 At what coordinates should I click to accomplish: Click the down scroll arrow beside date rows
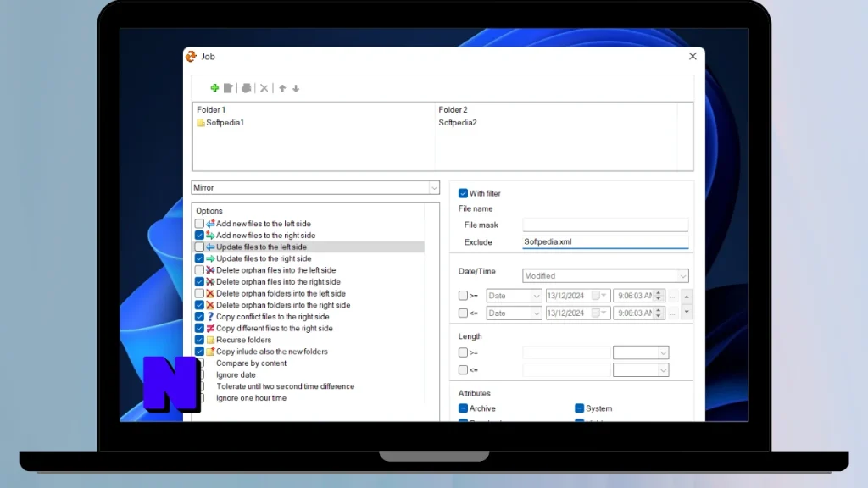pos(687,312)
